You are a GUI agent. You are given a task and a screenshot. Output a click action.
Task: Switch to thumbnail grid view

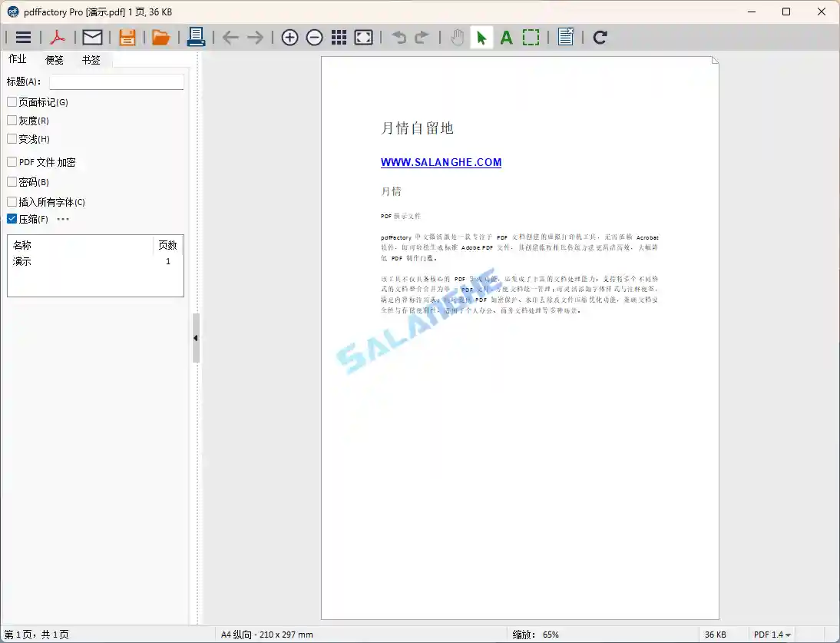click(x=339, y=36)
